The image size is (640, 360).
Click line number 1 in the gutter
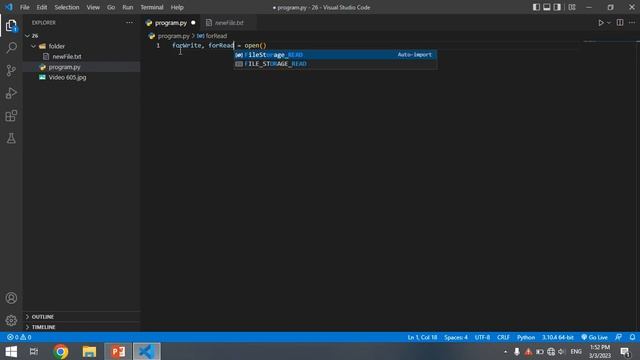point(158,45)
